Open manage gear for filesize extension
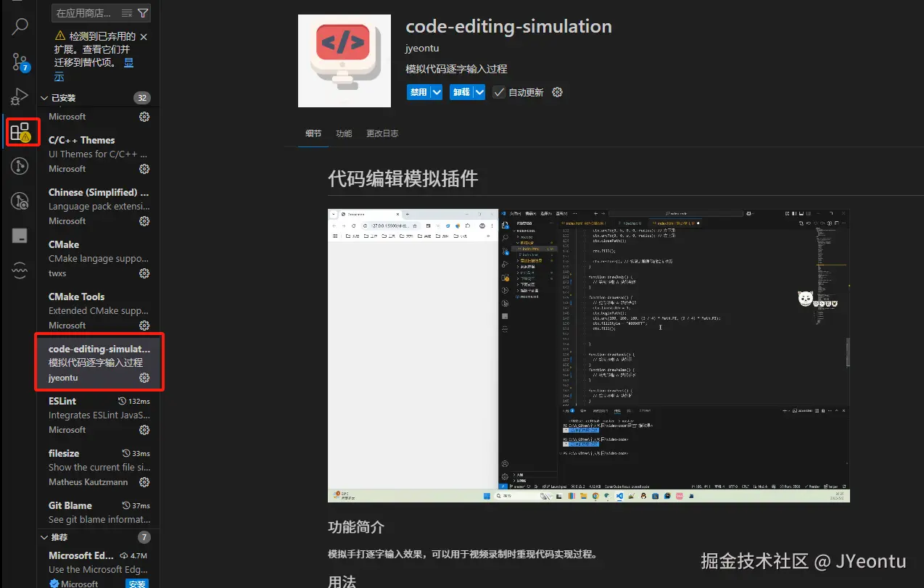The height and width of the screenshot is (588, 924). [144, 482]
